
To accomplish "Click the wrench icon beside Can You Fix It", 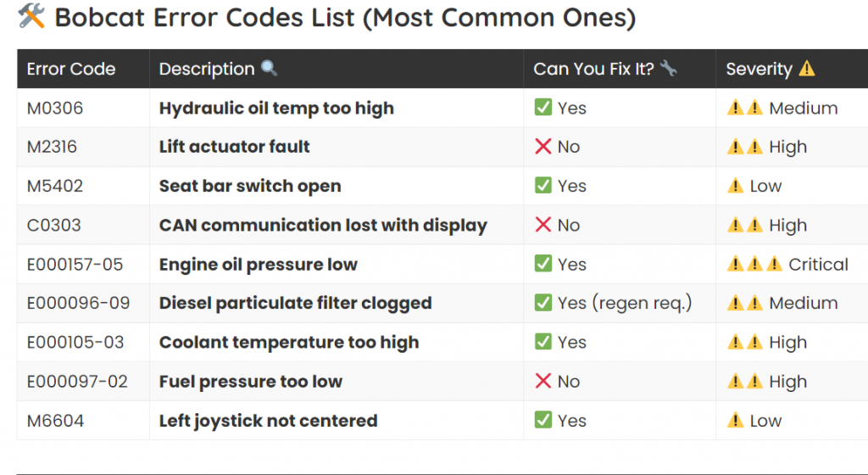I will 668,69.
